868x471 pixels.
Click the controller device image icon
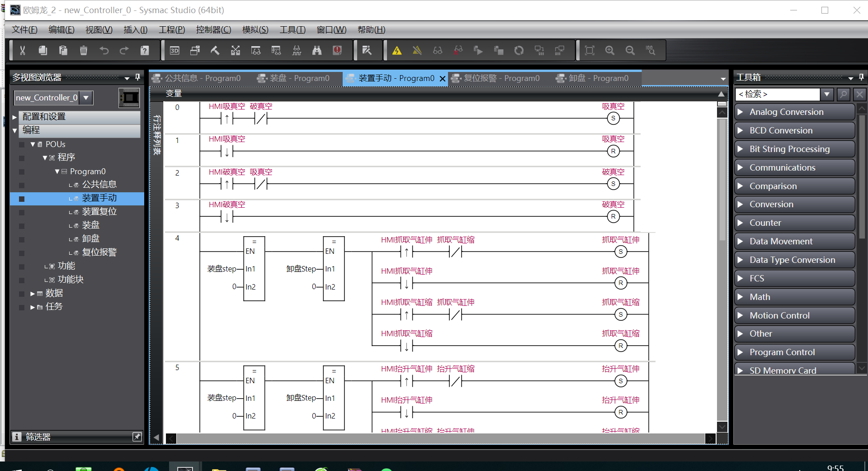[x=129, y=98]
